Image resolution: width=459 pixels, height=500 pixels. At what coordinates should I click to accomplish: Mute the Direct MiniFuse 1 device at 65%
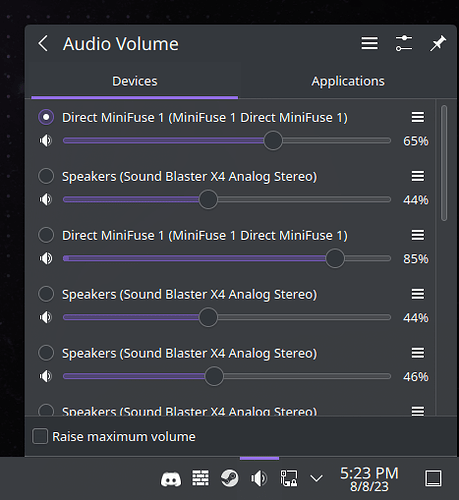tap(46, 141)
